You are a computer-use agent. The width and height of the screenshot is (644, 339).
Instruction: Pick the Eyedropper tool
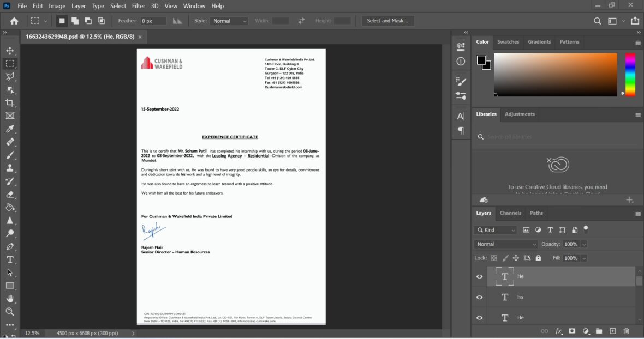[x=10, y=129]
